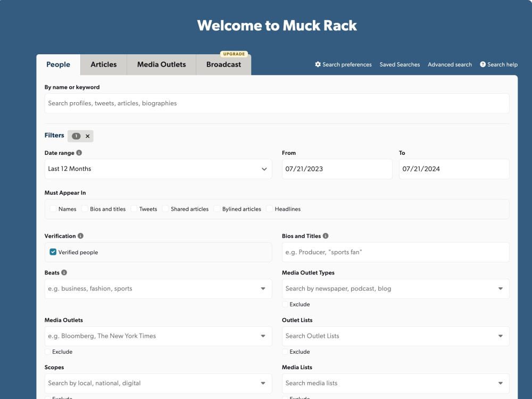Screen dimensions: 532x399
Task: Check the Names checkbox
Action: 53,209
